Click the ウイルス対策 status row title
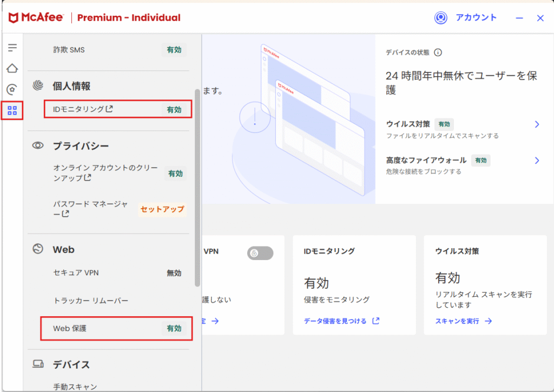554x392 pixels. [408, 124]
